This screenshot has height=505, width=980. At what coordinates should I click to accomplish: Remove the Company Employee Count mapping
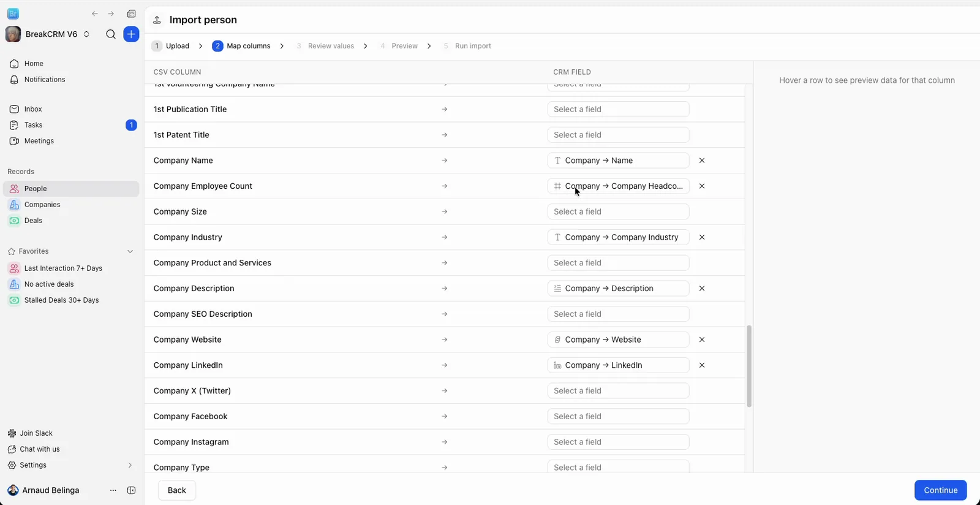click(x=702, y=186)
